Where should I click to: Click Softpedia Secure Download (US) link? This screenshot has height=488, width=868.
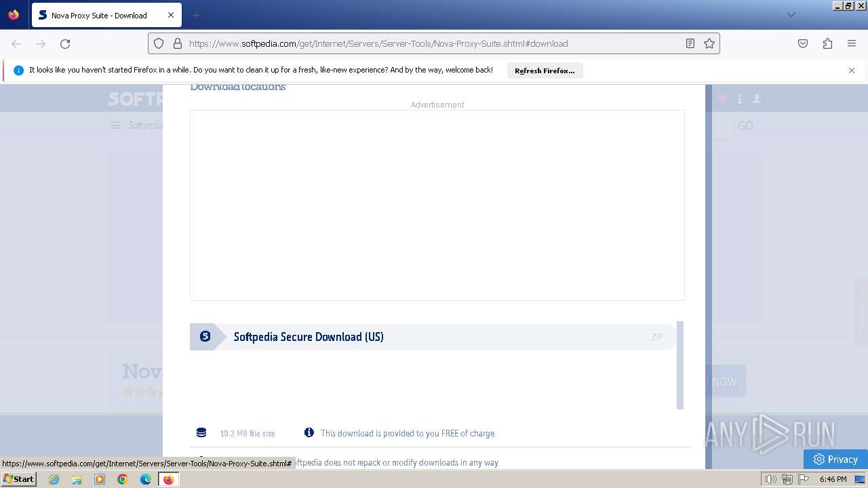point(309,337)
